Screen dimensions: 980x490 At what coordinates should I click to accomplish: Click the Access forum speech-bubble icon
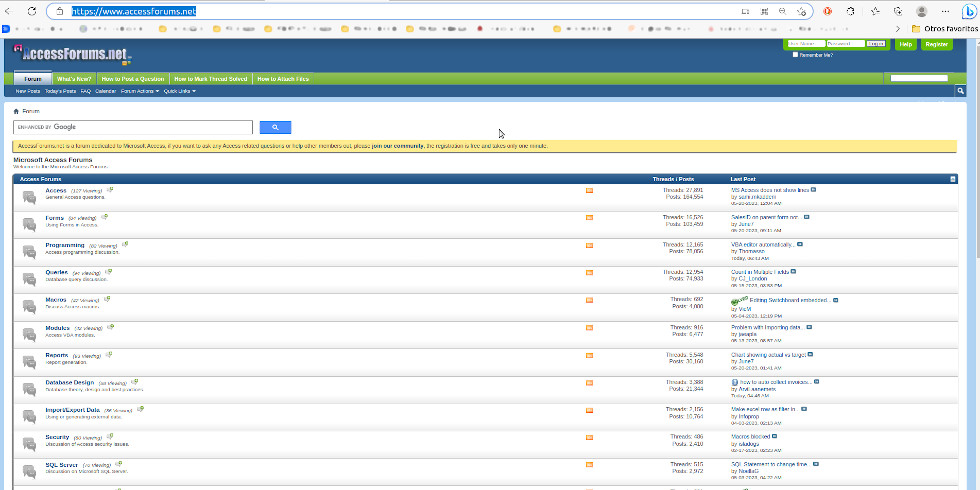(x=29, y=197)
